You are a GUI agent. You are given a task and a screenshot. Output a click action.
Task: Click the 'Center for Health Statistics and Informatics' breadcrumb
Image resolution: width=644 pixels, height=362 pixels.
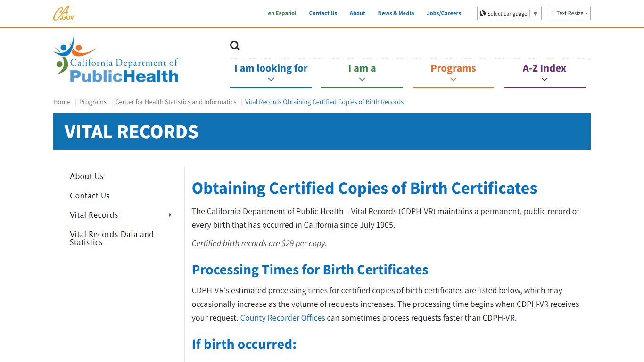(x=175, y=102)
